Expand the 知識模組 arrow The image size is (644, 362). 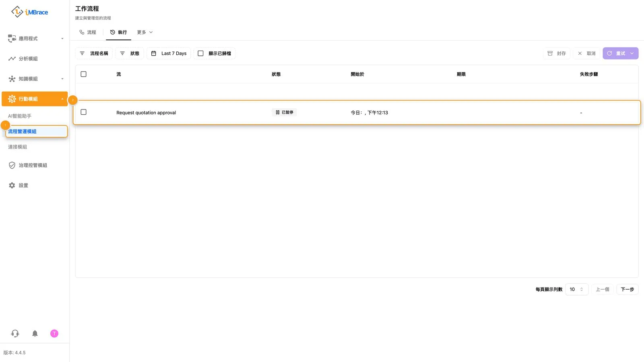pyautogui.click(x=62, y=79)
